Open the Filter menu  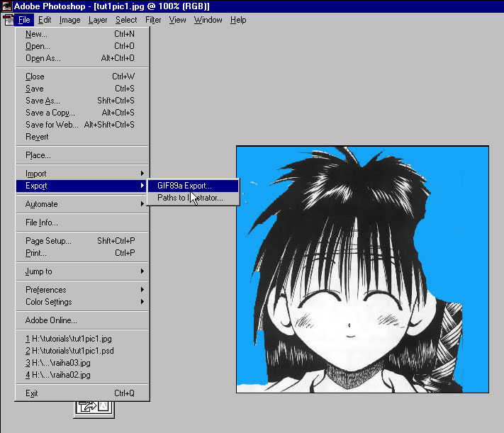point(153,20)
